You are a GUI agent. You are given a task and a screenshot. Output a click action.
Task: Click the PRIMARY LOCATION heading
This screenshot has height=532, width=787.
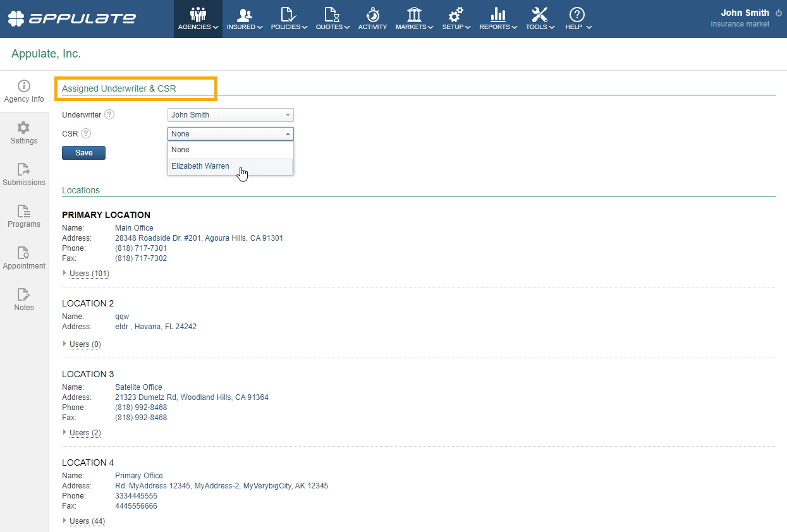(x=106, y=215)
